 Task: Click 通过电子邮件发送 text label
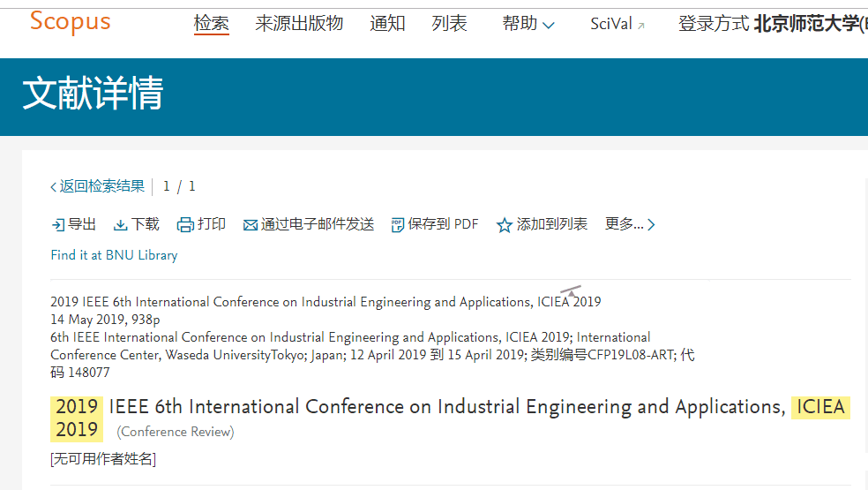(x=318, y=224)
